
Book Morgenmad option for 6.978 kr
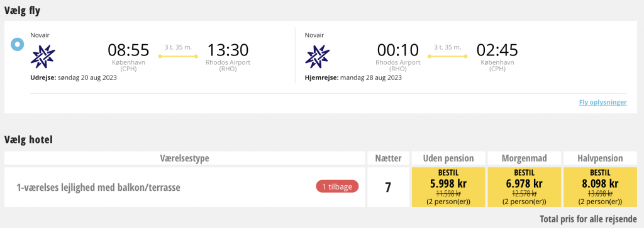point(524,187)
